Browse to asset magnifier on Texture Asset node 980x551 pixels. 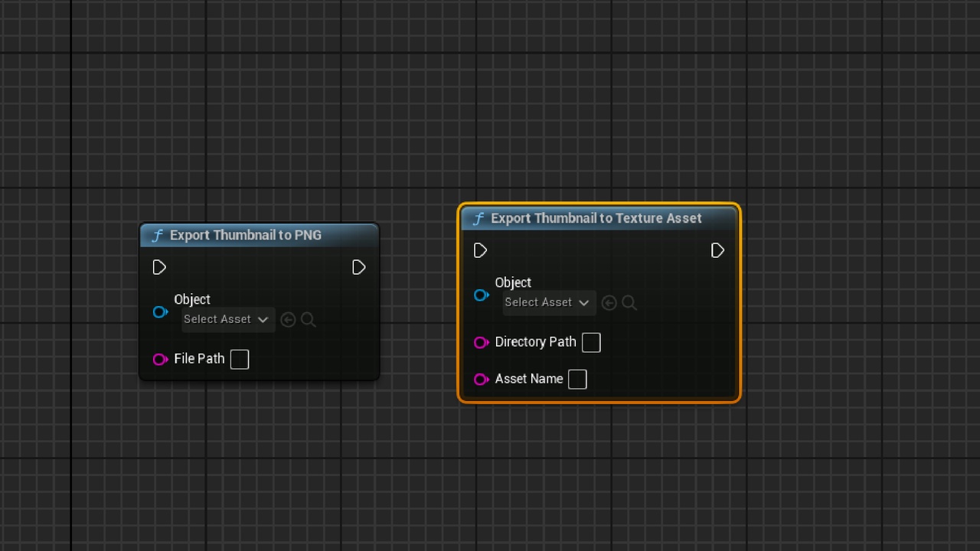629,303
